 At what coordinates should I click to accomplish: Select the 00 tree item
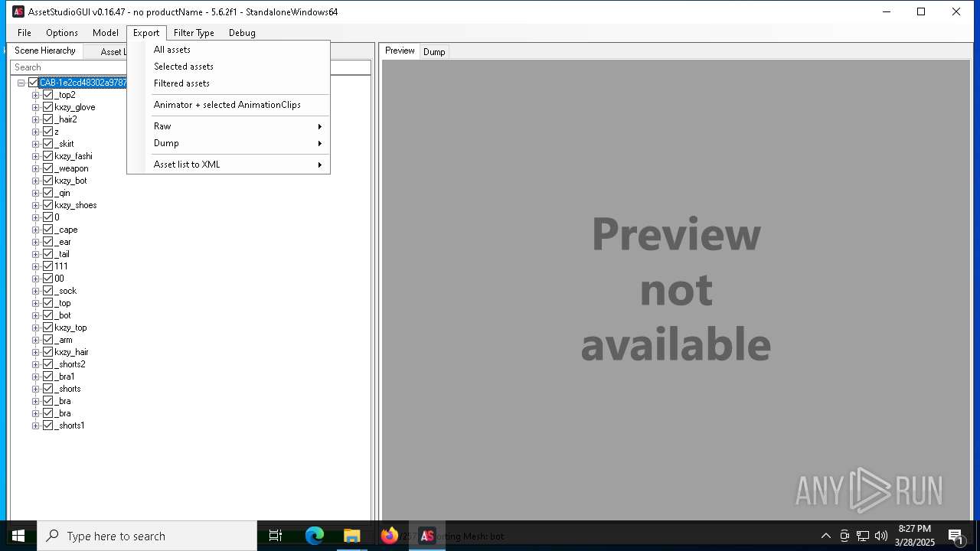tap(60, 279)
